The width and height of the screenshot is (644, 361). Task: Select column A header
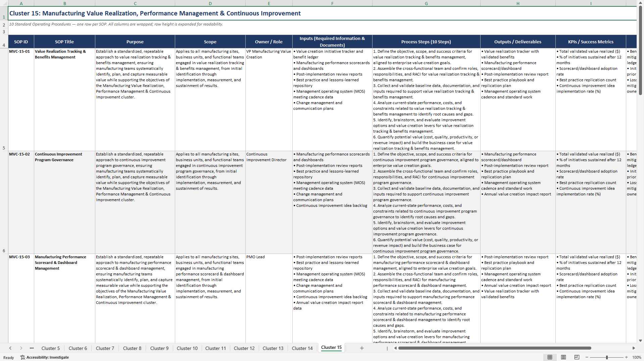[x=21, y=3]
